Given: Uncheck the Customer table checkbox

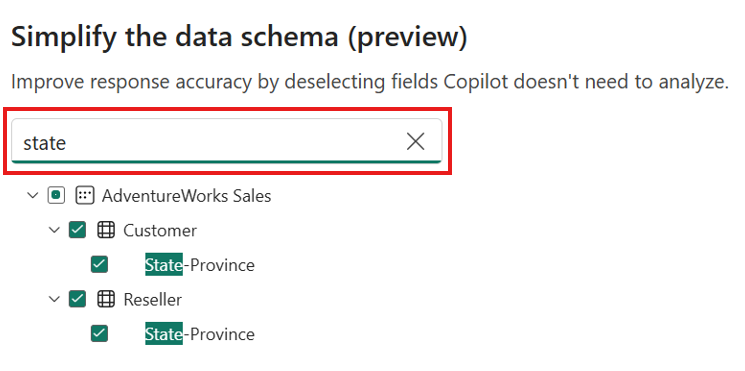Looking at the screenshot, I should coord(77,230).
